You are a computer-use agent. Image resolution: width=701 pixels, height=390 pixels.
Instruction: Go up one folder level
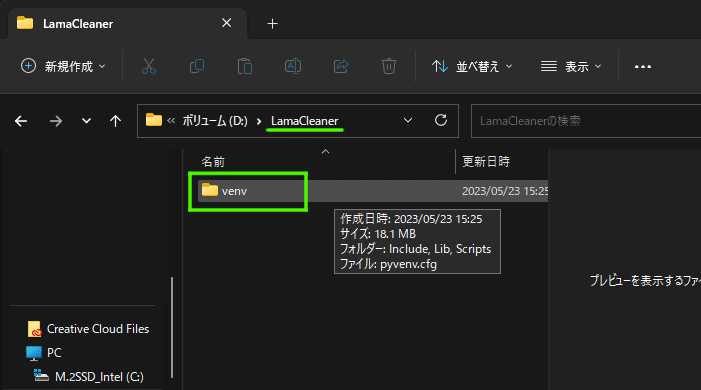click(115, 121)
